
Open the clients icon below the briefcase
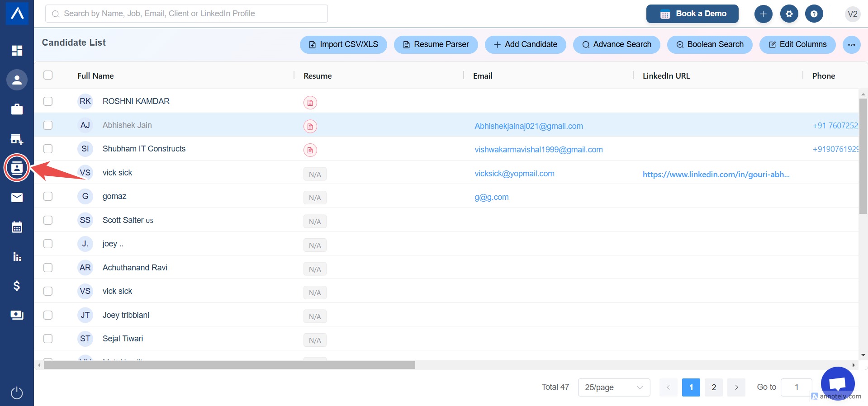17,139
